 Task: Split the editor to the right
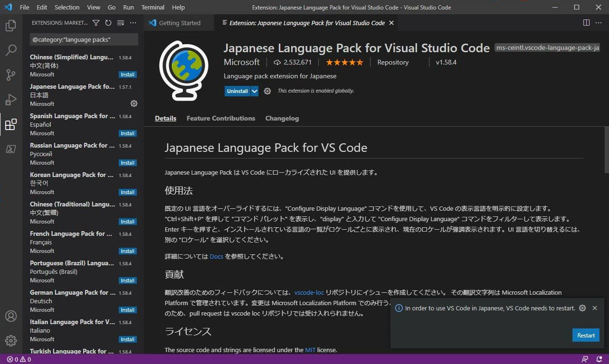(586, 23)
